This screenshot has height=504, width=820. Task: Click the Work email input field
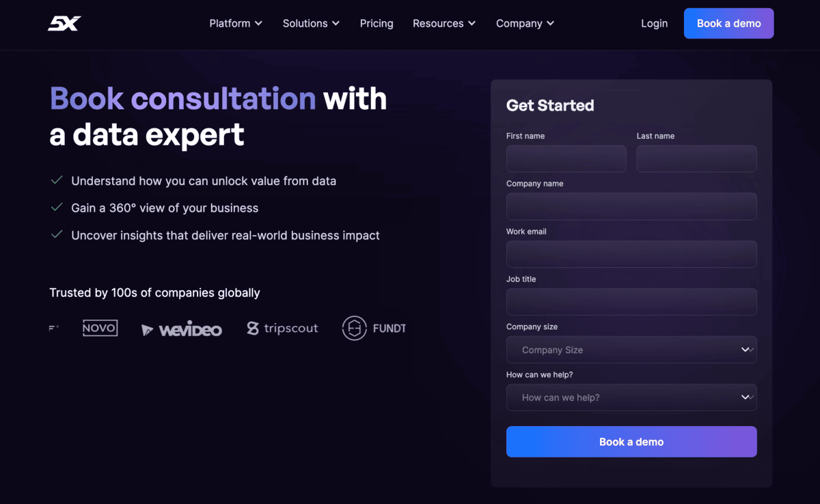(631, 254)
